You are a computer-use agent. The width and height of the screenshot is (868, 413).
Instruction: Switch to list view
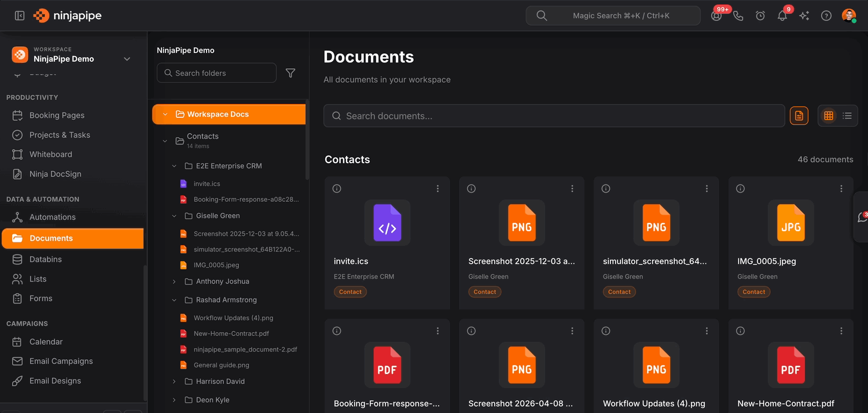tap(847, 116)
